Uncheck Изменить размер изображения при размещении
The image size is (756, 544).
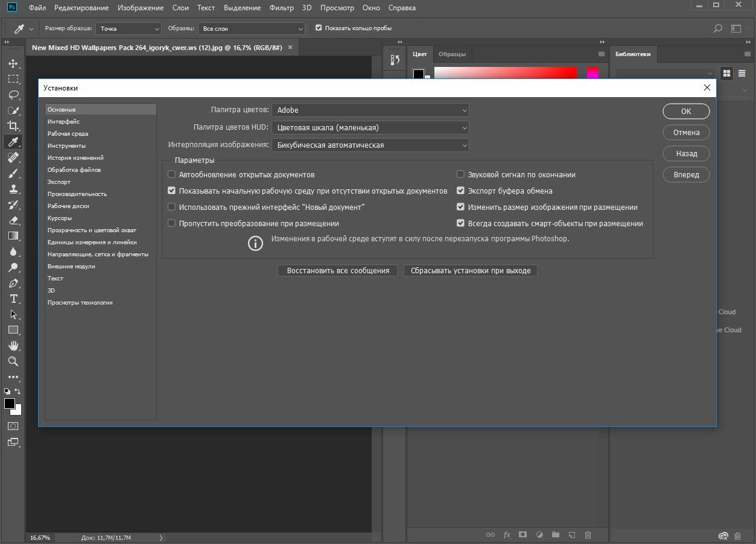click(x=461, y=207)
